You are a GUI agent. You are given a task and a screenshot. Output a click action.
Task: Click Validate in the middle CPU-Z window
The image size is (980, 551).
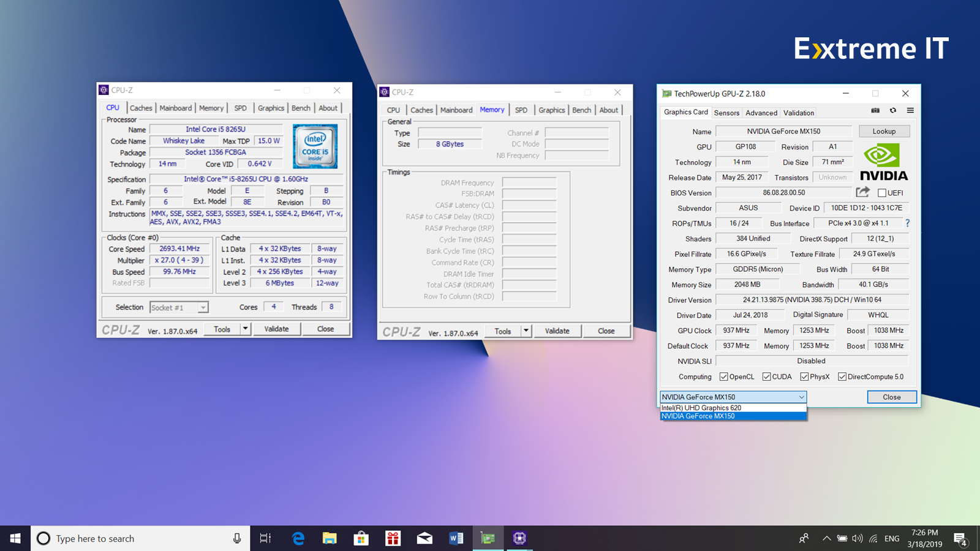tap(557, 331)
